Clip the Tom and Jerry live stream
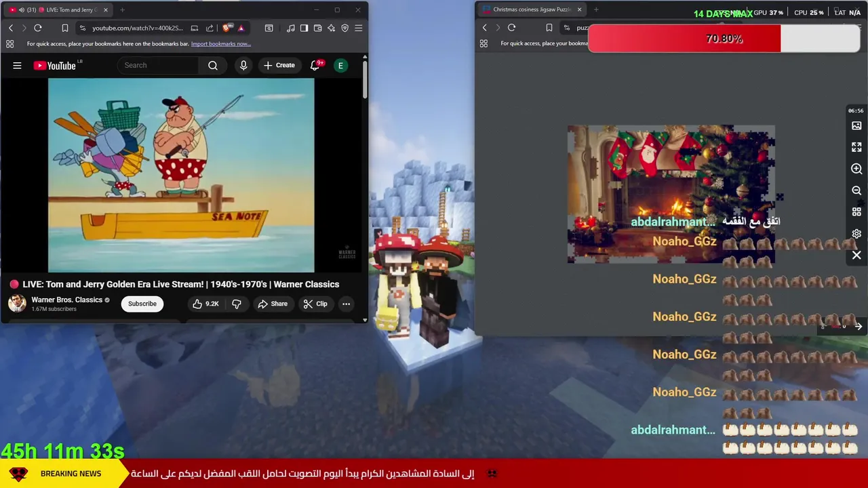The image size is (868, 488). (x=315, y=304)
